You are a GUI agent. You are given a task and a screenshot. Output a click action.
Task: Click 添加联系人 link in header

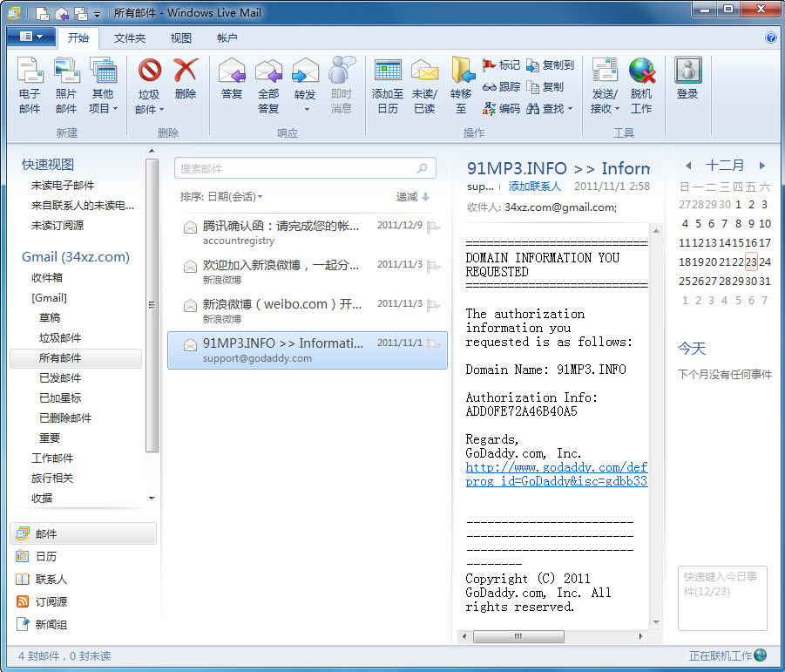(x=535, y=187)
